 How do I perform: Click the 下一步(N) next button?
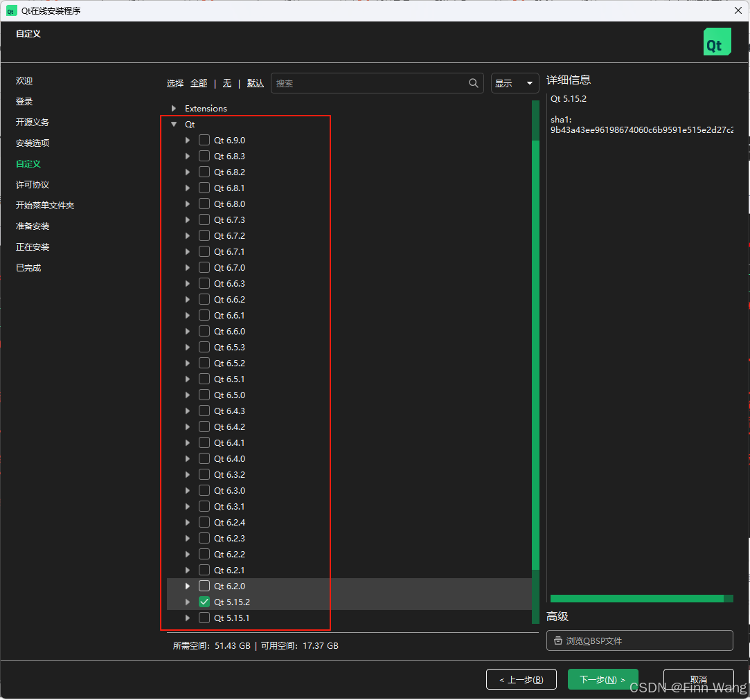point(602,679)
